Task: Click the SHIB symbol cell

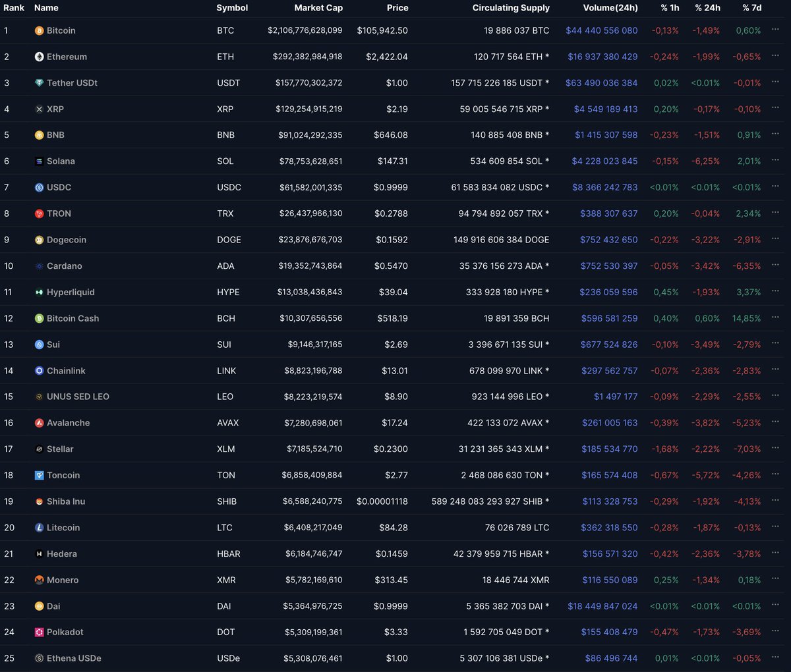Action: tap(227, 501)
